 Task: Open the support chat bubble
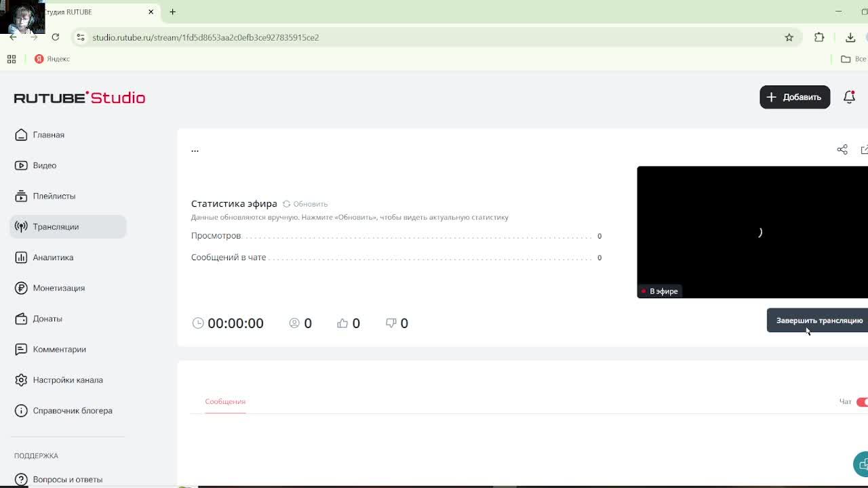point(861,464)
